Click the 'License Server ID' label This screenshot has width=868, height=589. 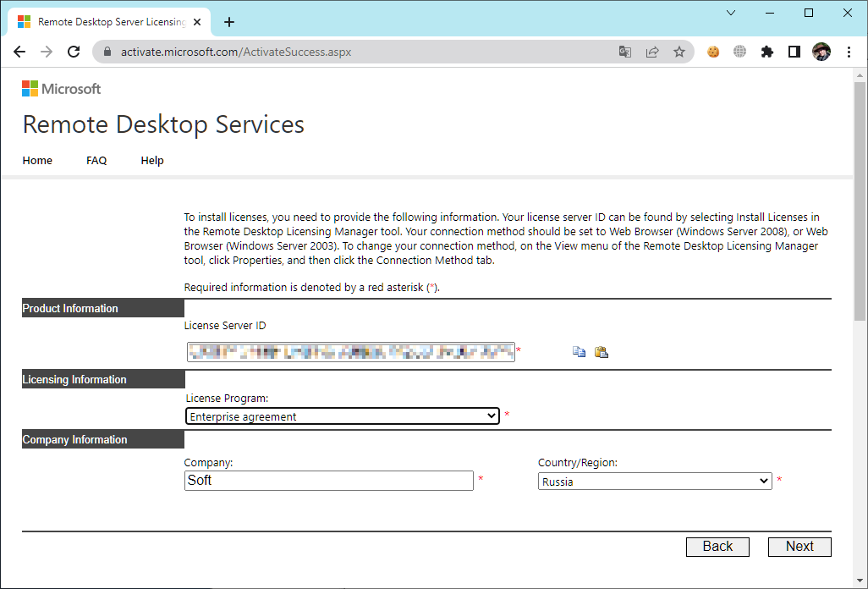click(225, 326)
